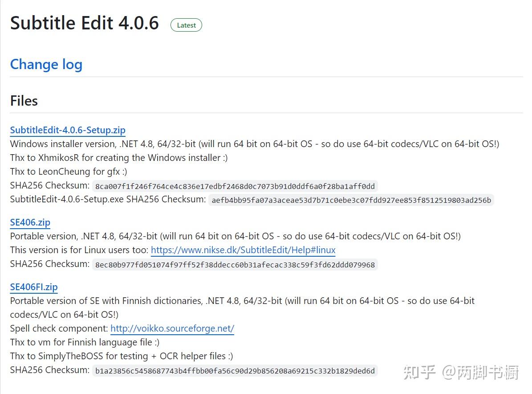Select the SE406FI.zip SHA256 checksum code
Screen dimensions: 532x394
(235, 370)
